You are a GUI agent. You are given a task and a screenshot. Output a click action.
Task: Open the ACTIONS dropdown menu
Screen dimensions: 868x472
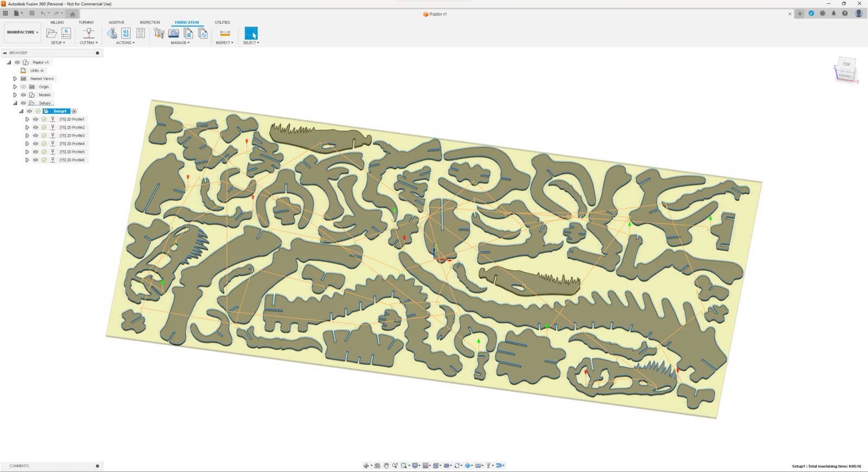point(125,43)
